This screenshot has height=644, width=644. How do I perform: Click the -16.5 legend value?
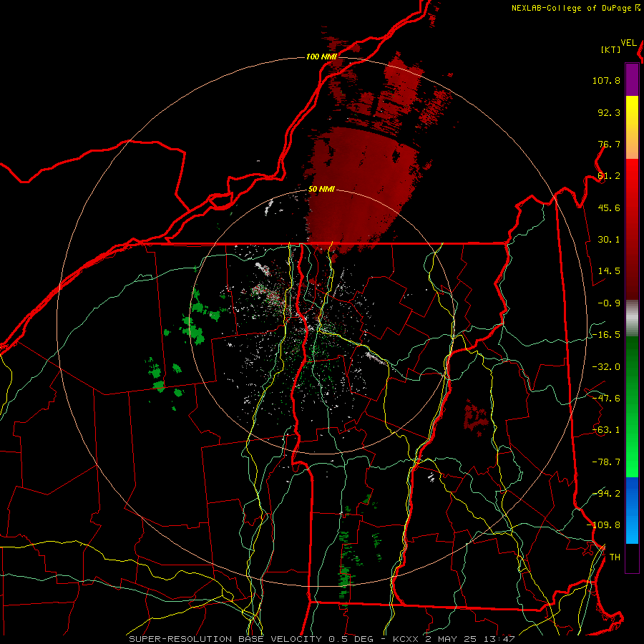point(606,335)
